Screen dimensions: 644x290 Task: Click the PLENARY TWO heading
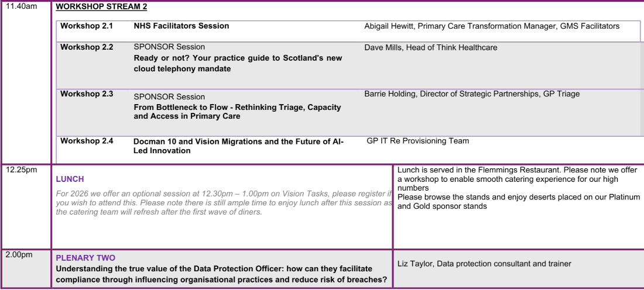tap(85, 258)
